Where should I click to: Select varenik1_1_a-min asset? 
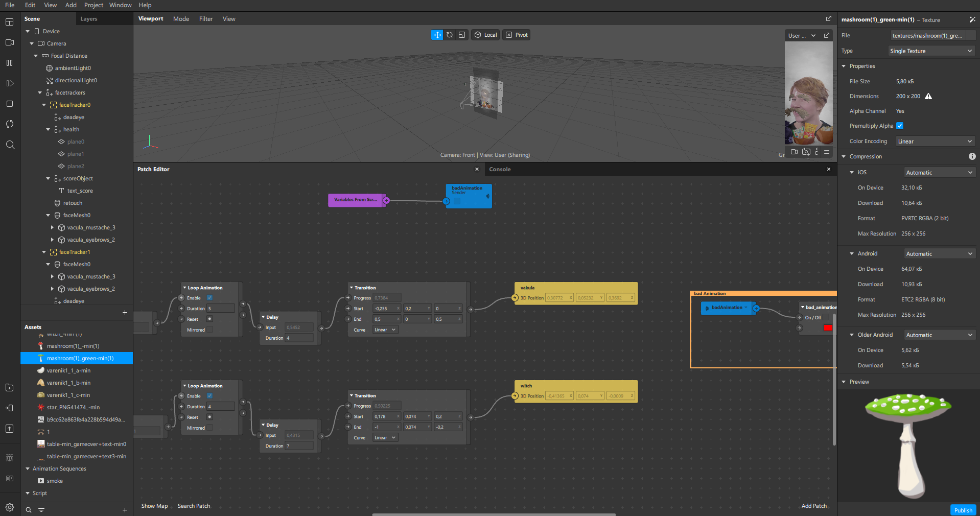pos(68,370)
